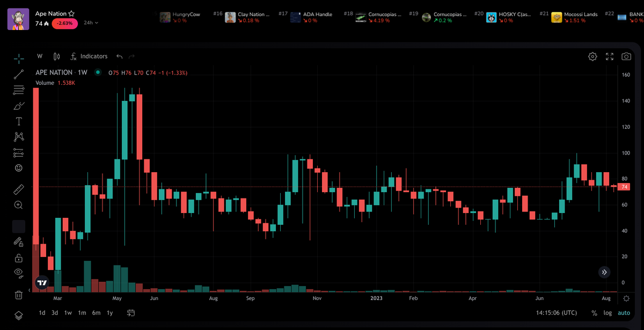
Task: Open the forecasting and measurement tools
Action: 19,152
